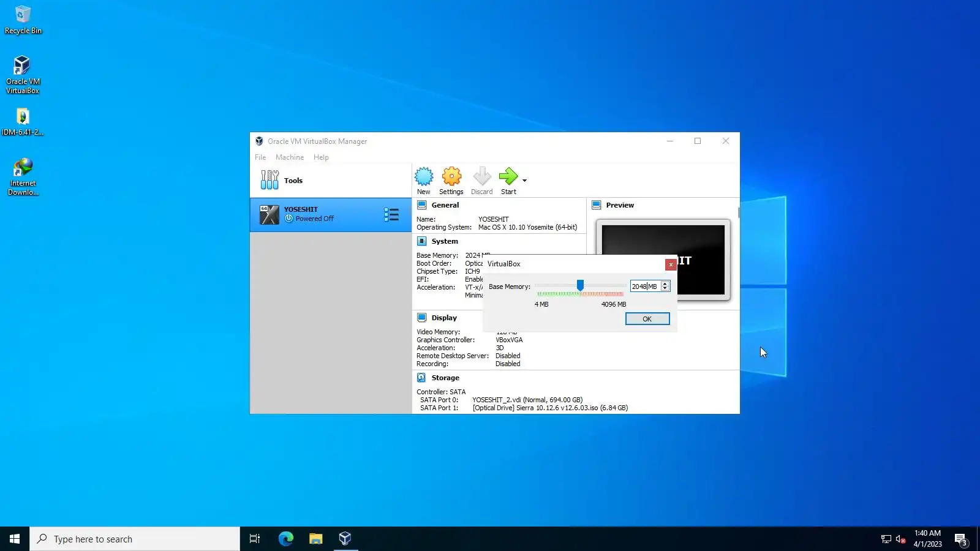Click the muted volume tray icon
The image size is (980, 551).
[900, 539]
